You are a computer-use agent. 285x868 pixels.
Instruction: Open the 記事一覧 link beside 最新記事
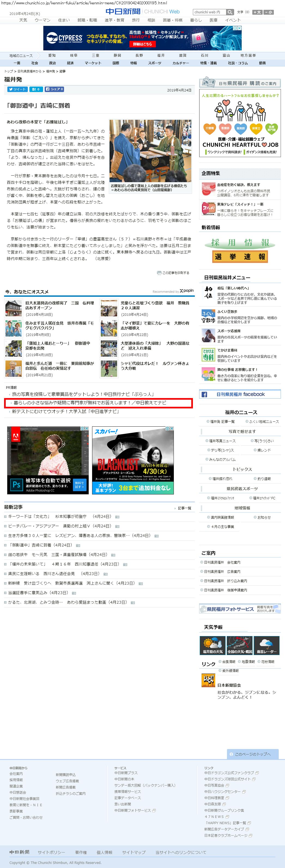(x=184, y=508)
